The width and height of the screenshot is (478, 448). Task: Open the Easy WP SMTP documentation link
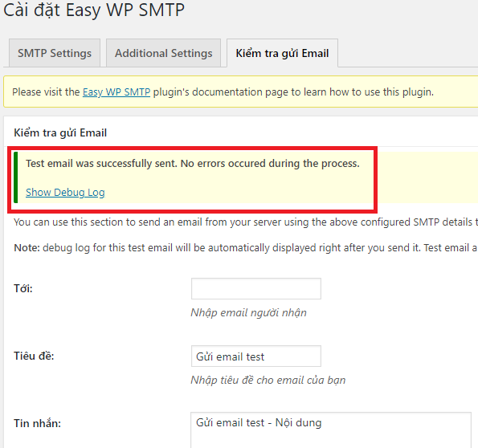[x=116, y=92]
